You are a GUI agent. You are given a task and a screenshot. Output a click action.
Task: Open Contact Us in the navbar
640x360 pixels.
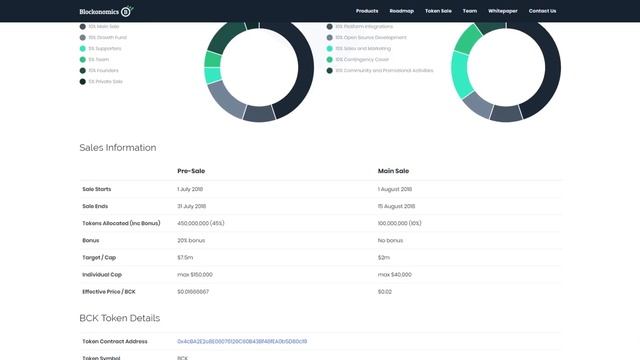[x=542, y=11]
